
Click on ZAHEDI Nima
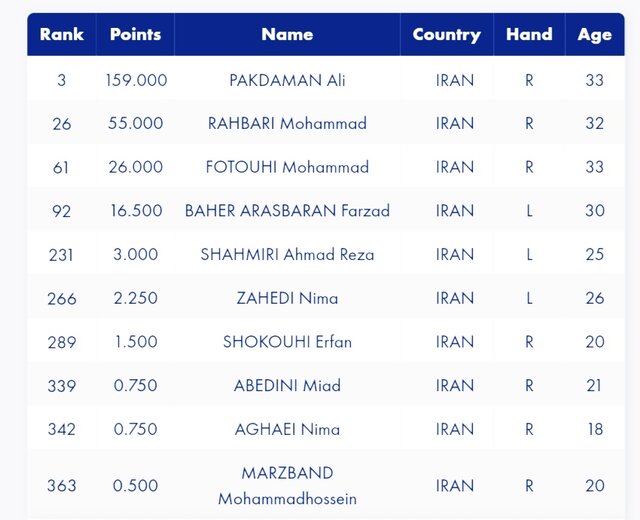(287, 298)
